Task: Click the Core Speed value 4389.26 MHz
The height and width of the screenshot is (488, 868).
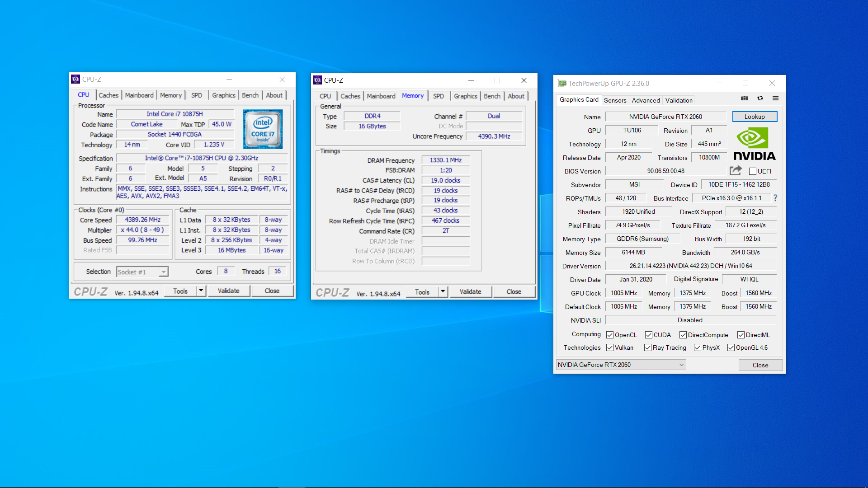Action: point(143,220)
